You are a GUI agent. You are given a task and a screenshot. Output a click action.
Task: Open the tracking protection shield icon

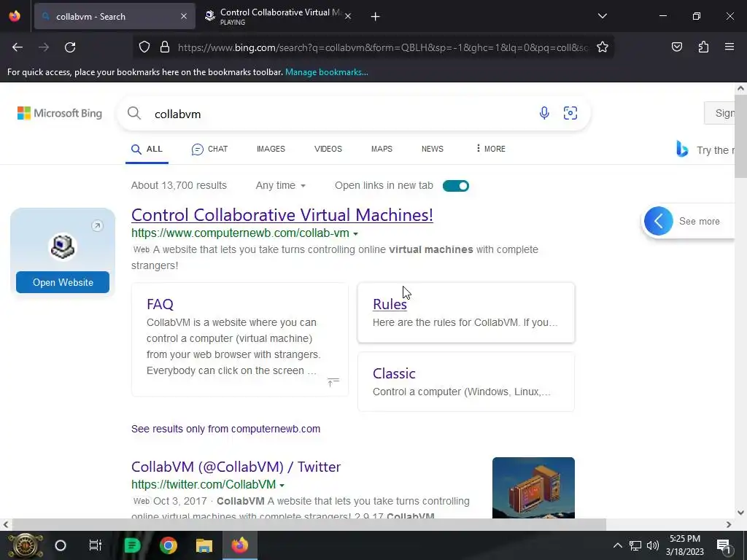pos(144,47)
